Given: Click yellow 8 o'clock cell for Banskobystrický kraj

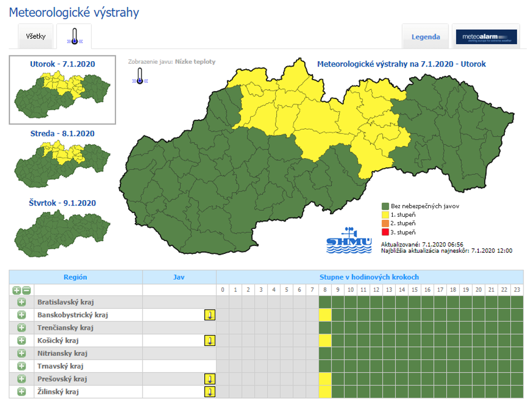Looking at the screenshot, I should 325,315.
